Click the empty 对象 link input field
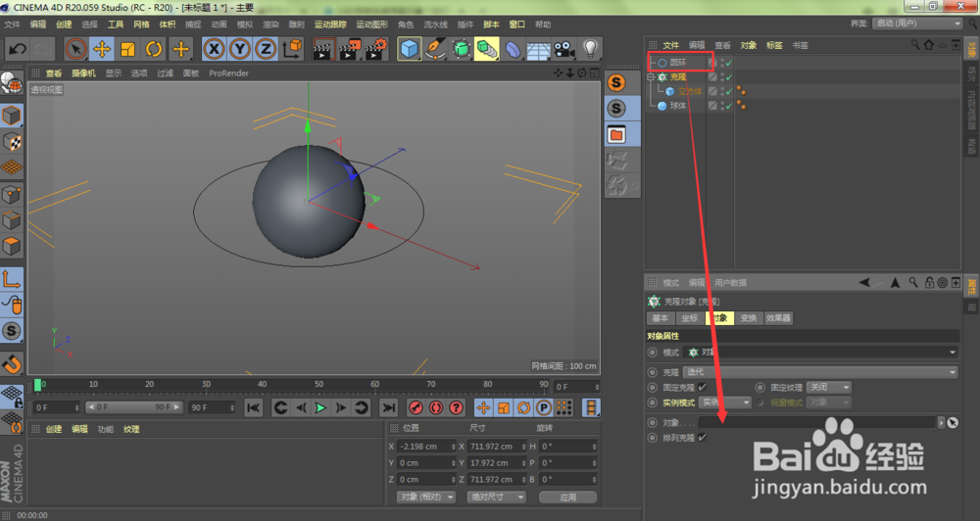Viewport: 980px width, 521px height. 817,423
